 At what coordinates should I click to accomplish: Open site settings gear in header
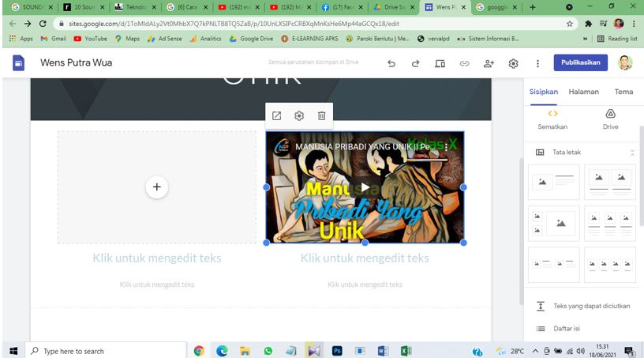(513, 63)
